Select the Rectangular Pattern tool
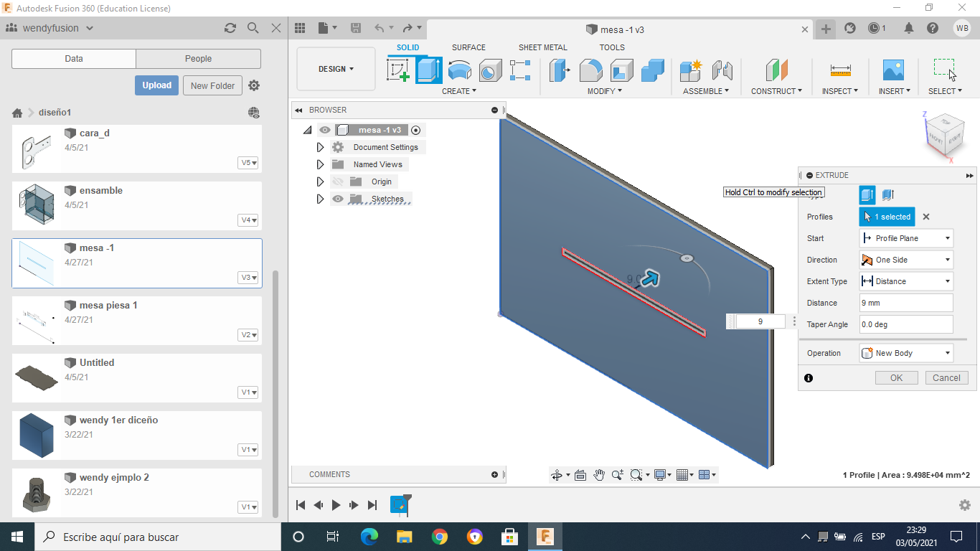The image size is (980, 551). tap(520, 70)
